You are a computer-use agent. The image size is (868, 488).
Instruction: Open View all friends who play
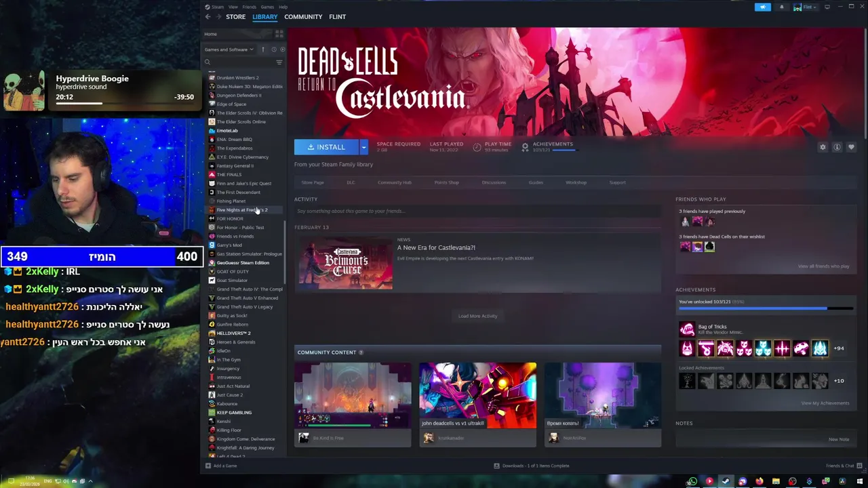823,266
